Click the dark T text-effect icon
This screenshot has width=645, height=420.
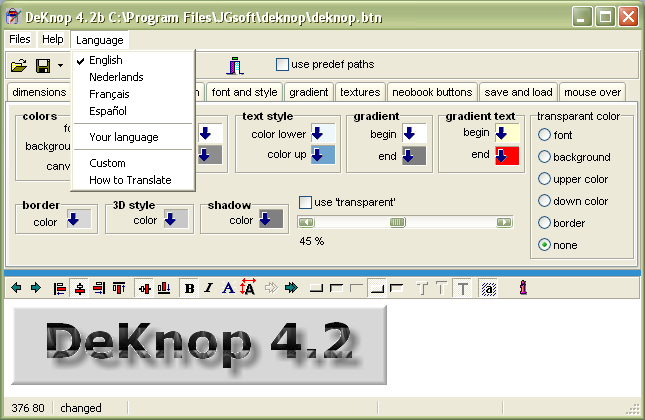coord(462,288)
